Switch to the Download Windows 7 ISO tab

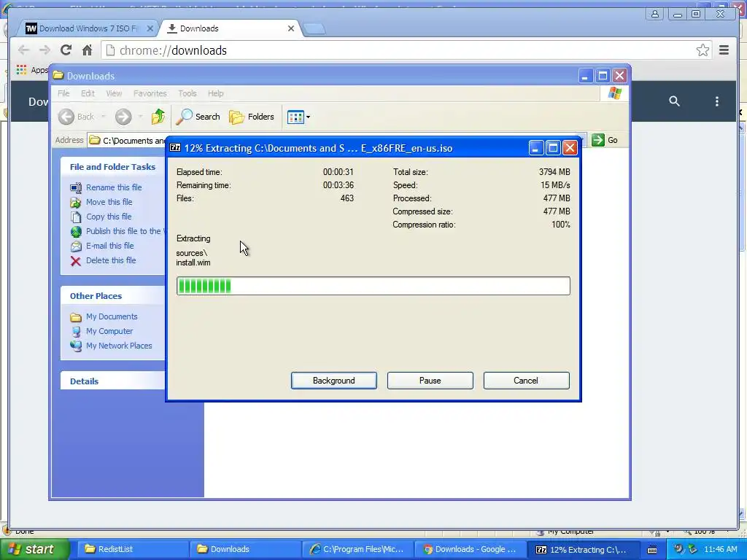tap(88, 28)
